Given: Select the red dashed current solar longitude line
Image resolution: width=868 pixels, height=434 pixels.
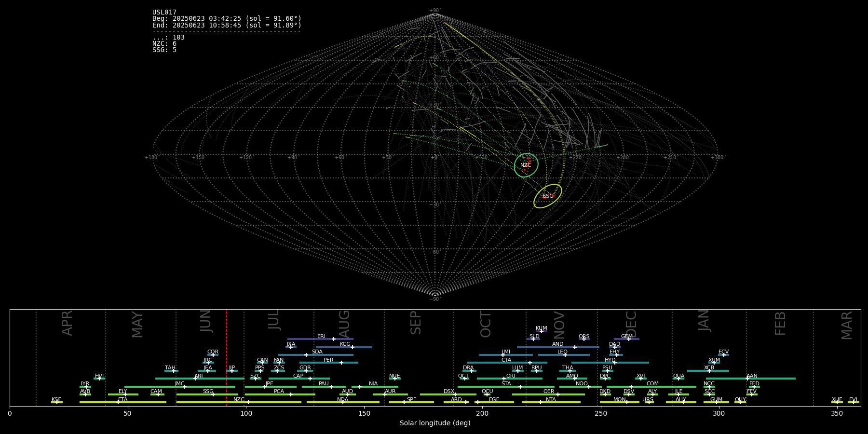Looking at the screenshot, I should (x=227, y=358).
